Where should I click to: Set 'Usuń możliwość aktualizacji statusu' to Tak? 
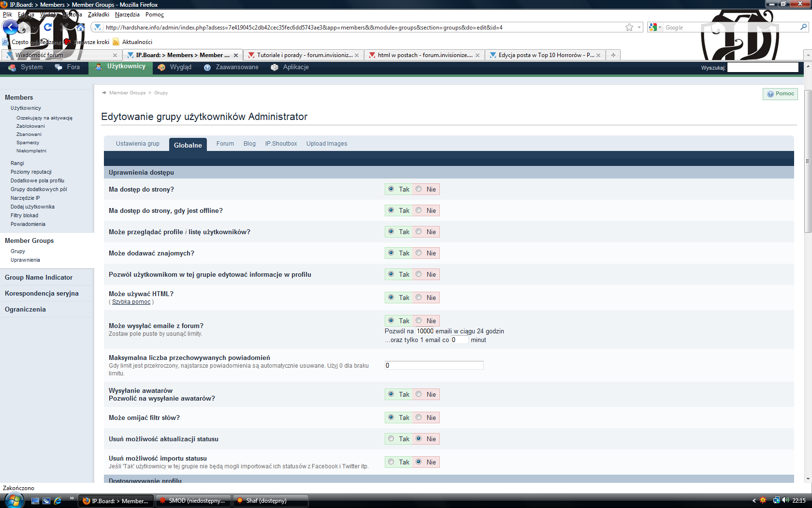pyautogui.click(x=391, y=439)
